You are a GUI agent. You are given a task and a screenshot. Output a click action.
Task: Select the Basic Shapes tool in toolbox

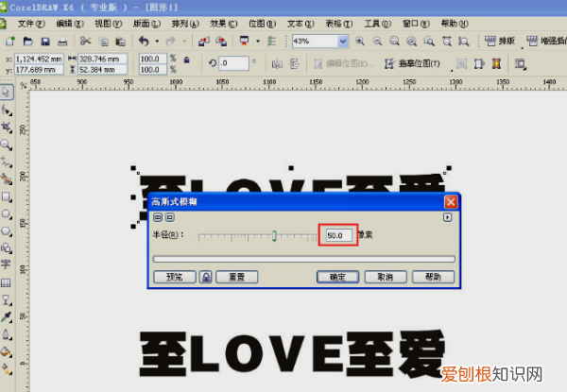point(7,248)
